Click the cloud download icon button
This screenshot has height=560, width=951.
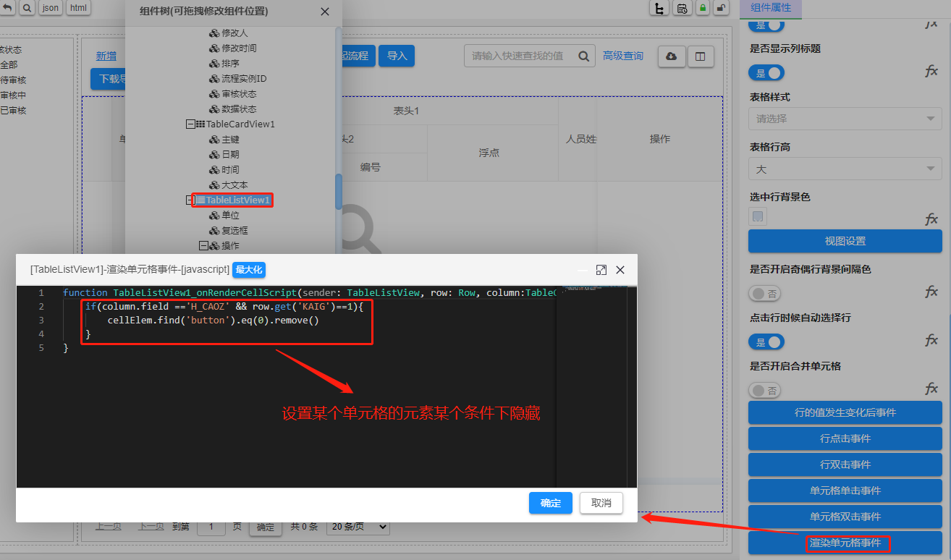point(671,56)
